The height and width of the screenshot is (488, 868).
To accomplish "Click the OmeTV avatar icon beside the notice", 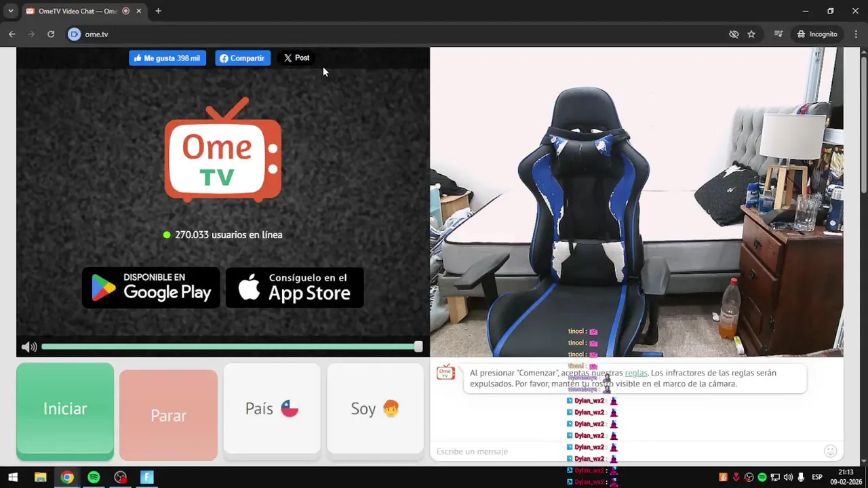I will click(x=446, y=372).
